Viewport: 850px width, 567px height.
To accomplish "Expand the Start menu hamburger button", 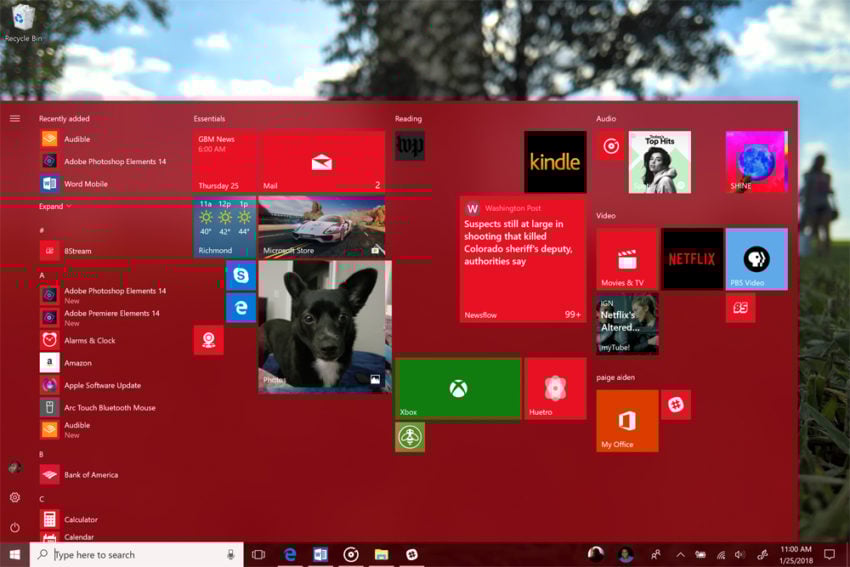I will click(15, 118).
